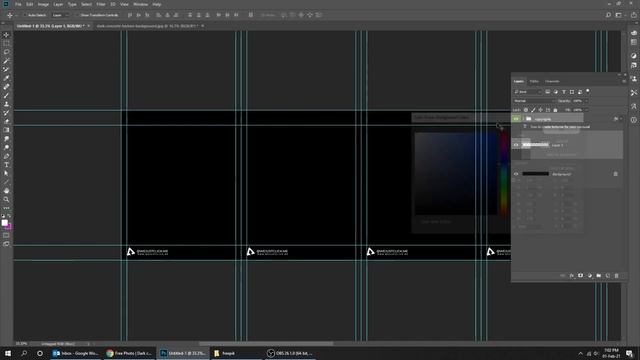Open the Normal blend mode dropdown
Viewport: 640px width, 360px height.
tap(534, 101)
